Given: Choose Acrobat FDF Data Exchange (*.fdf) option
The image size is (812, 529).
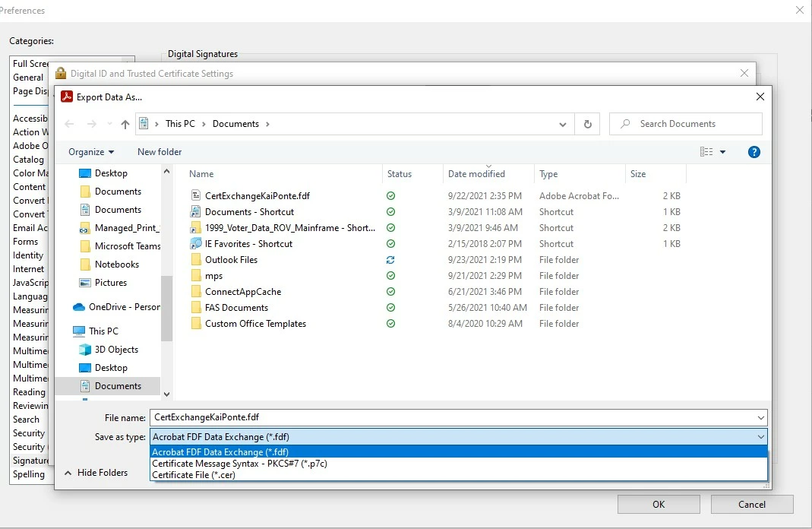Looking at the screenshot, I should pos(458,451).
